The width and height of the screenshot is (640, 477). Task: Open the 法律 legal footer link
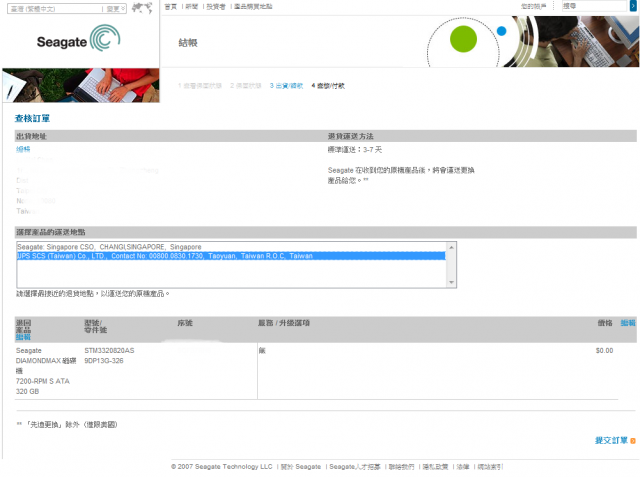coord(463,467)
